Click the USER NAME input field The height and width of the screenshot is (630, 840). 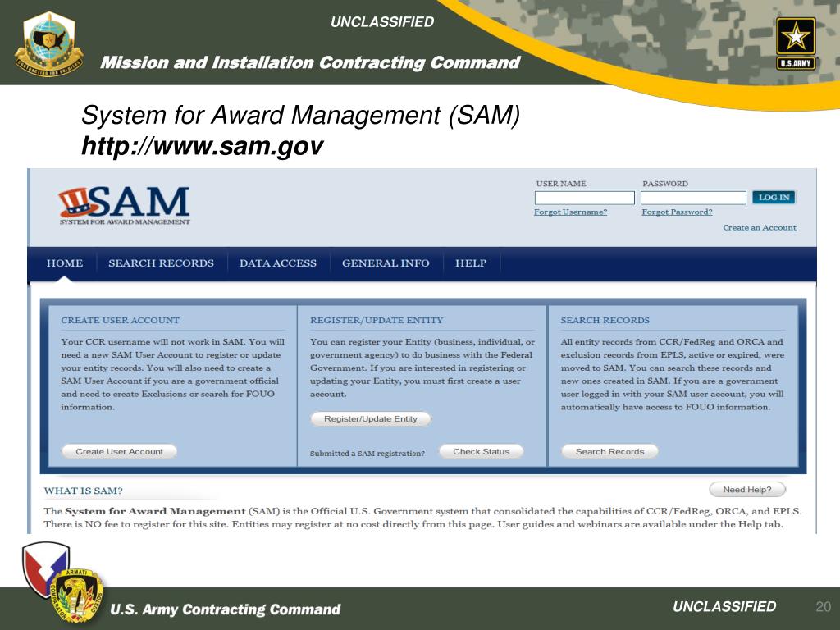(584, 198)
